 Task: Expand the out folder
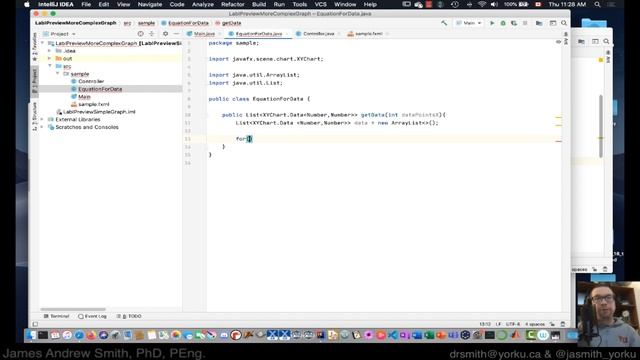point(50,59)
